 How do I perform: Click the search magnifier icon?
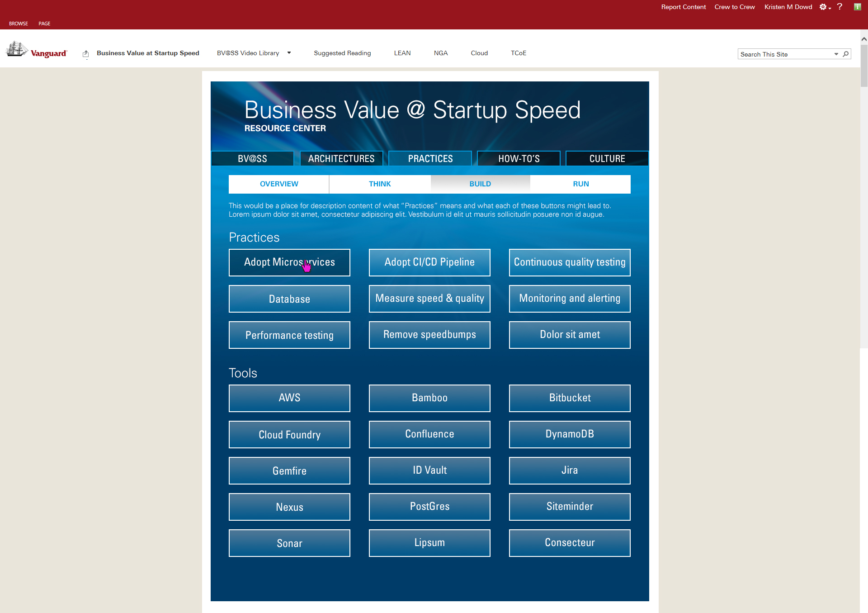coord(846,54)
